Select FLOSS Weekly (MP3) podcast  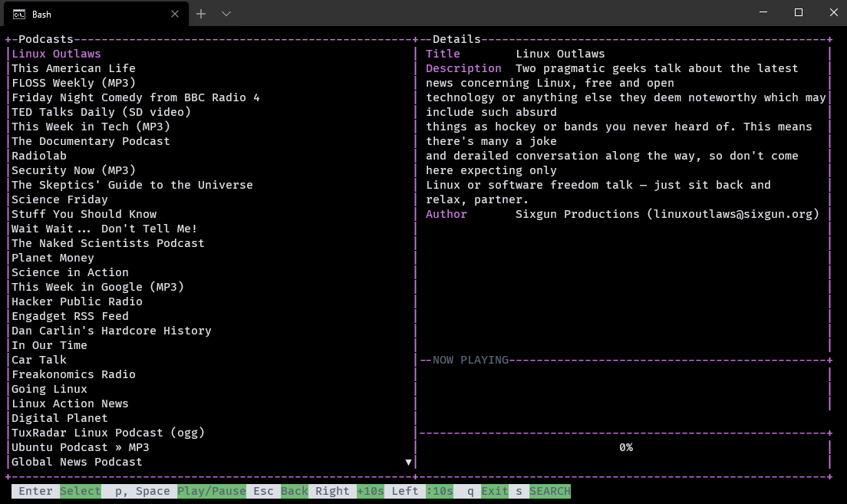pos(74,83)
